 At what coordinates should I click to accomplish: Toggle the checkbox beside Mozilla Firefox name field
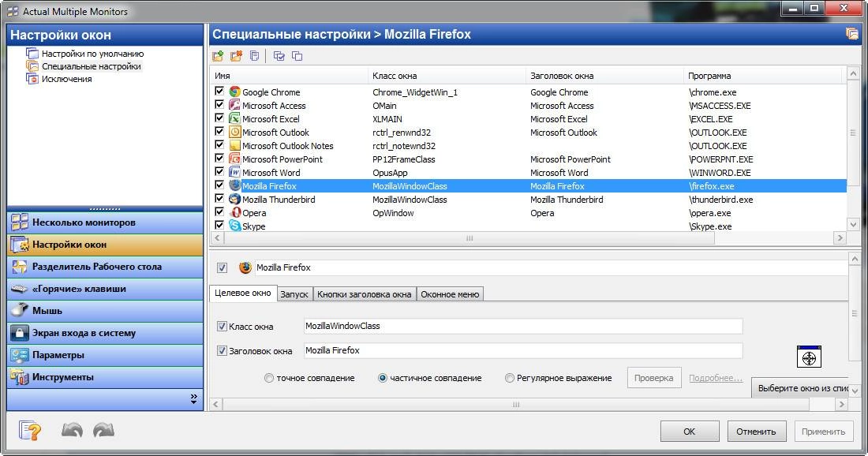tap(222, 268)
